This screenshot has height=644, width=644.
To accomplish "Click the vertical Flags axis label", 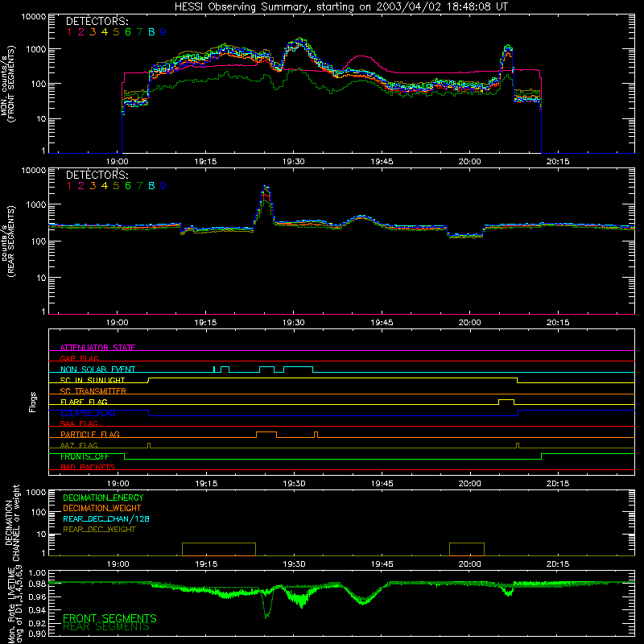I will (x=32, y=402).
